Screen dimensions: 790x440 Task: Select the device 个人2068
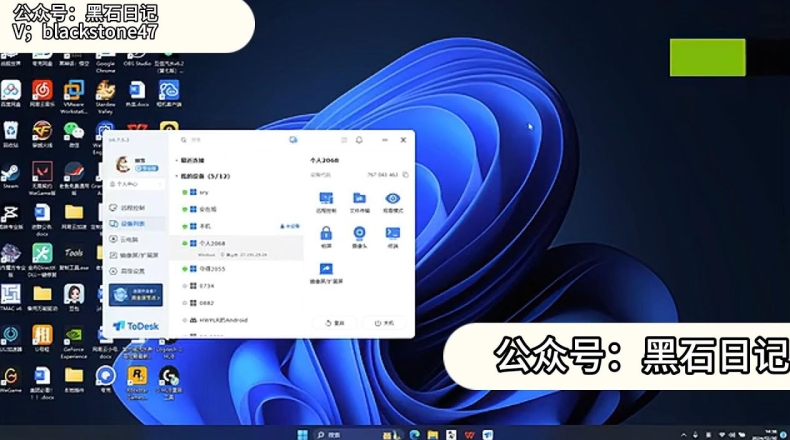pyautogui.click(x=237, y=247)
